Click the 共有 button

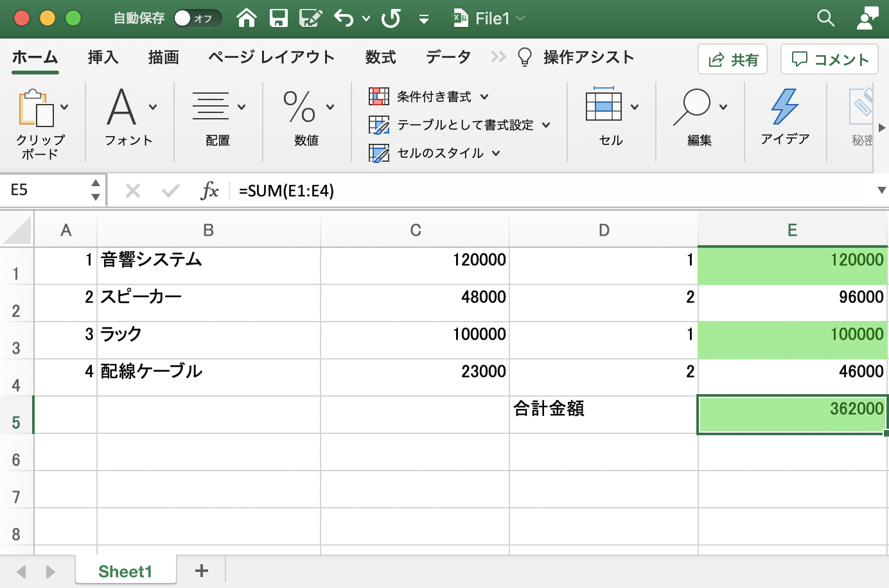733,60
